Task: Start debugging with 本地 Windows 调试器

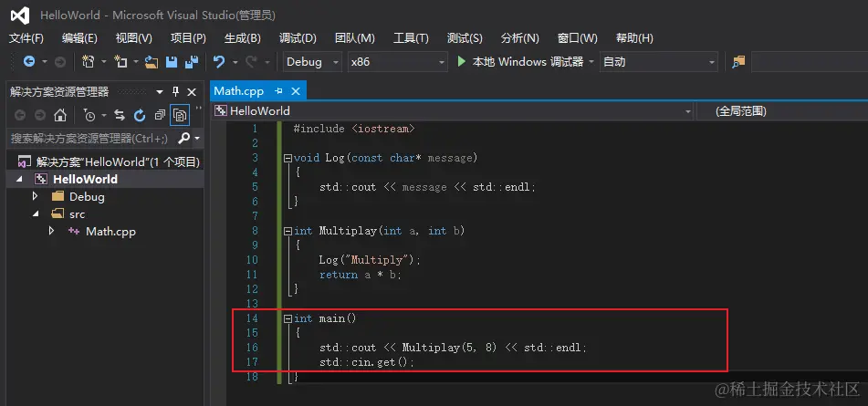Action: 520,62
